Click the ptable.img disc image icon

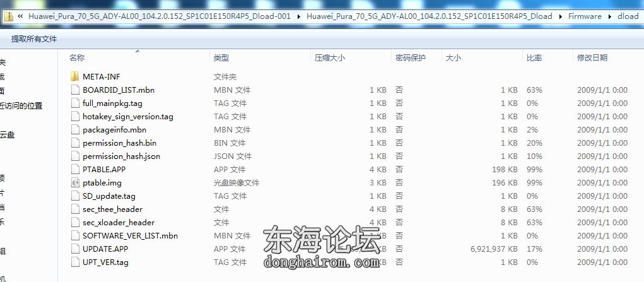coord(74,182)
